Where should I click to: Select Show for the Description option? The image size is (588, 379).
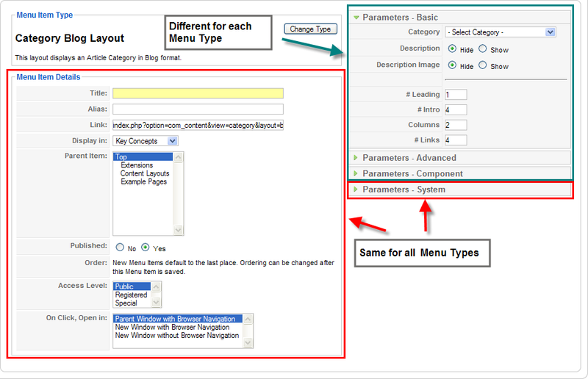pyautogui.click(x=483, y=49)
